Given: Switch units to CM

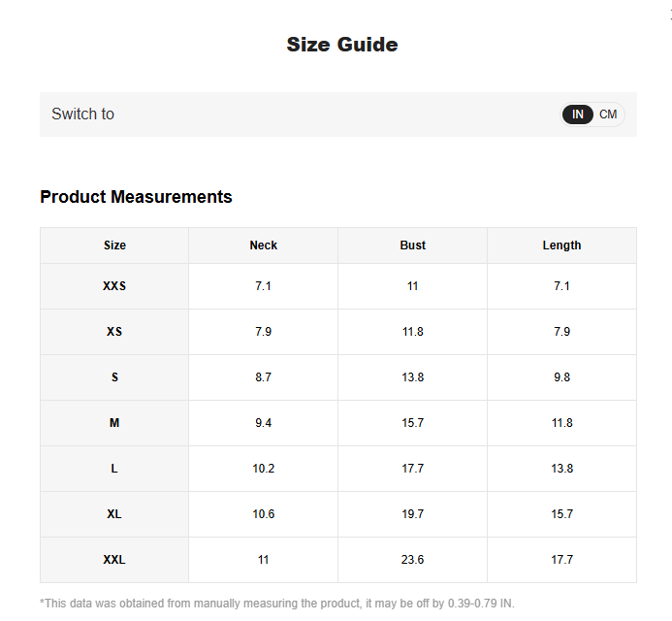Looking at the screenshot, I should (608, 114).
